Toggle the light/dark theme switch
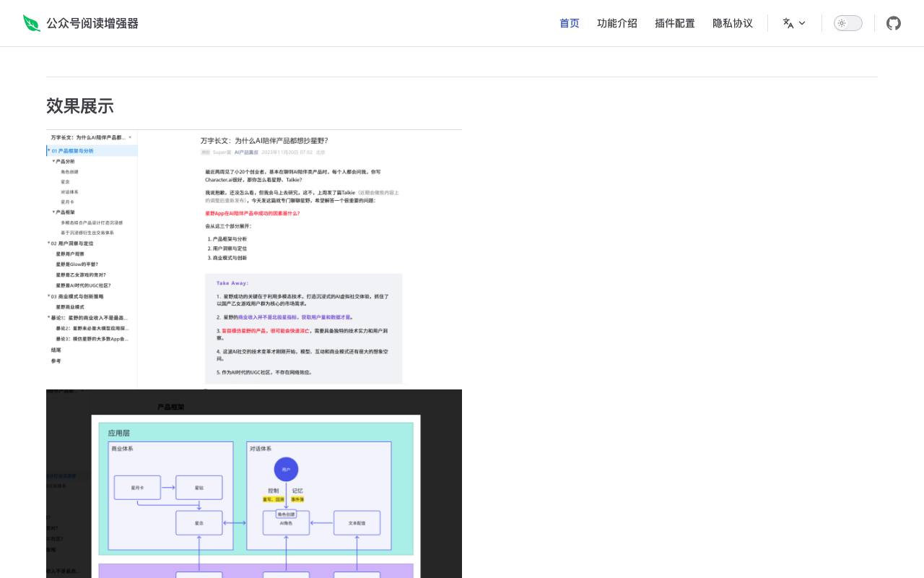Viewport: 924px width, 578px height. pos(848,23)
